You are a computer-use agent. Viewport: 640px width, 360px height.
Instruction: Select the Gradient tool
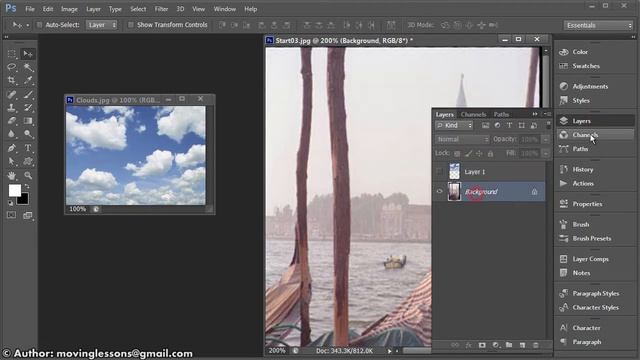28,121
